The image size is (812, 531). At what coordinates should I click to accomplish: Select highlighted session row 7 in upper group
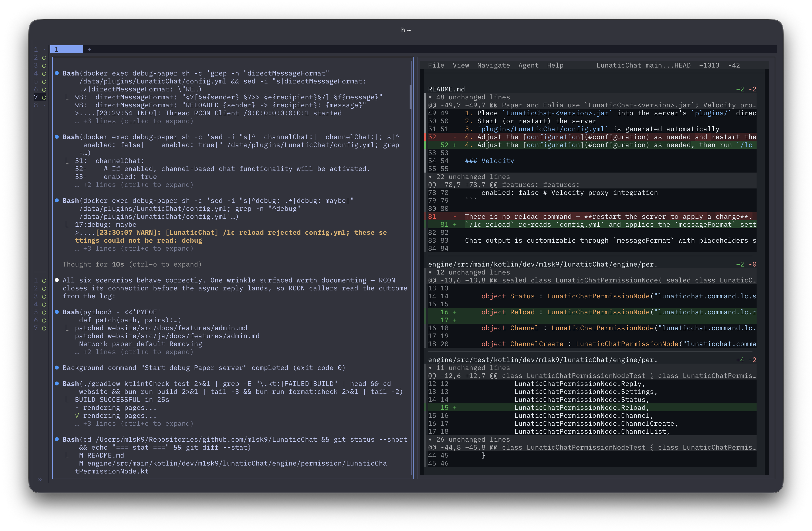click(x=40, y=97)
